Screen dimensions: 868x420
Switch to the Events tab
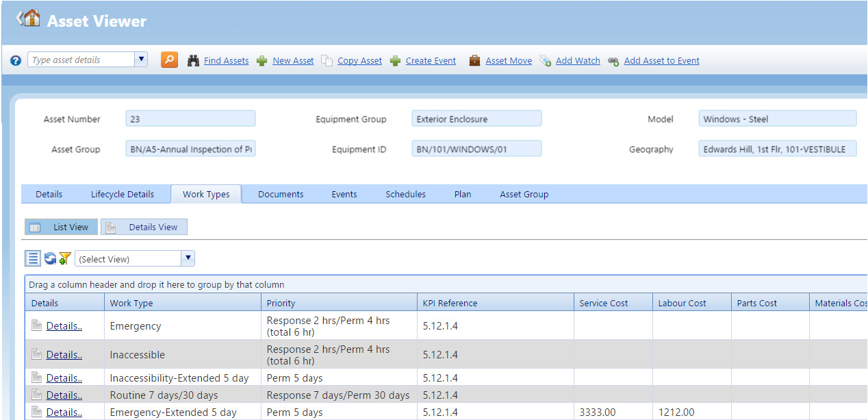click(x=344, y=194)
